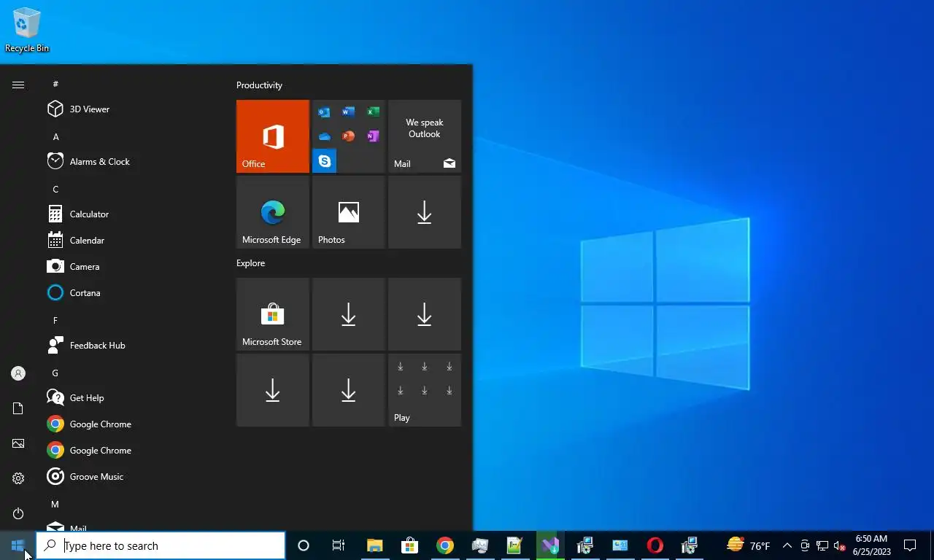
Task: Click the # letter header in app list
Action: click(55, 85)
